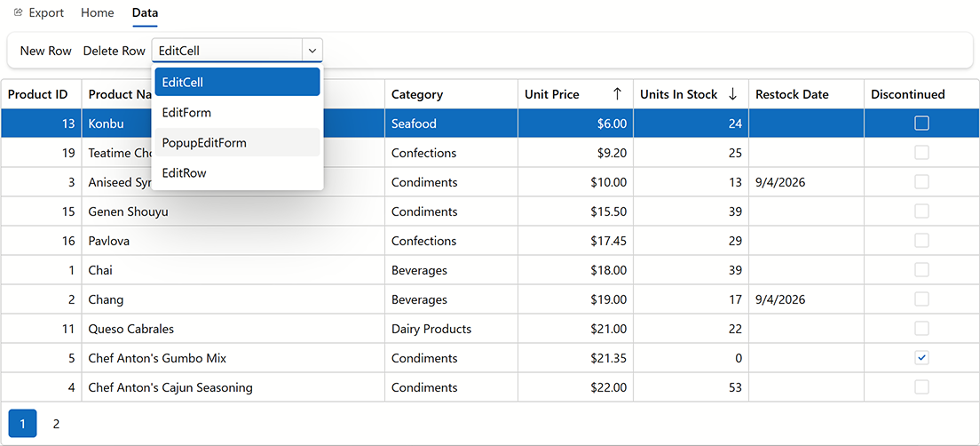Click the Chang product name cell
Image resolution: width=980 pixels, height=446 pixels.
click(x=233, y=299)
